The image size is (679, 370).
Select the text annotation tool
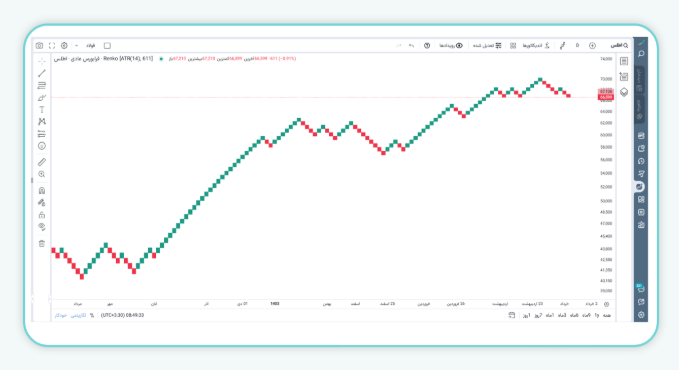tap(42, 110)
